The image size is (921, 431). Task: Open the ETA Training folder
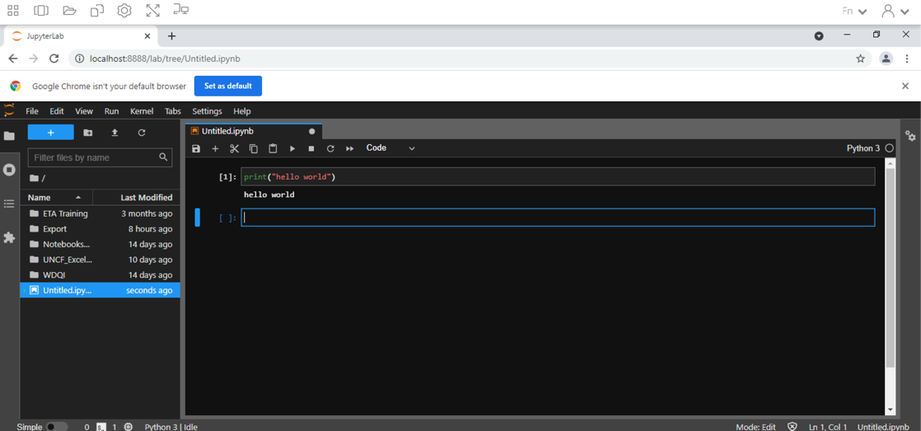[x=65, y=213]
